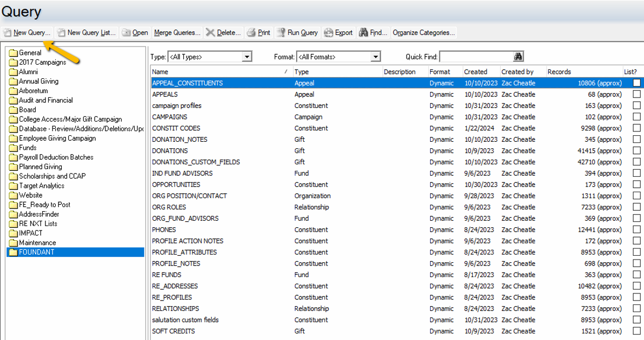
Task: Open Organize Categories
Action: point(423,33)
